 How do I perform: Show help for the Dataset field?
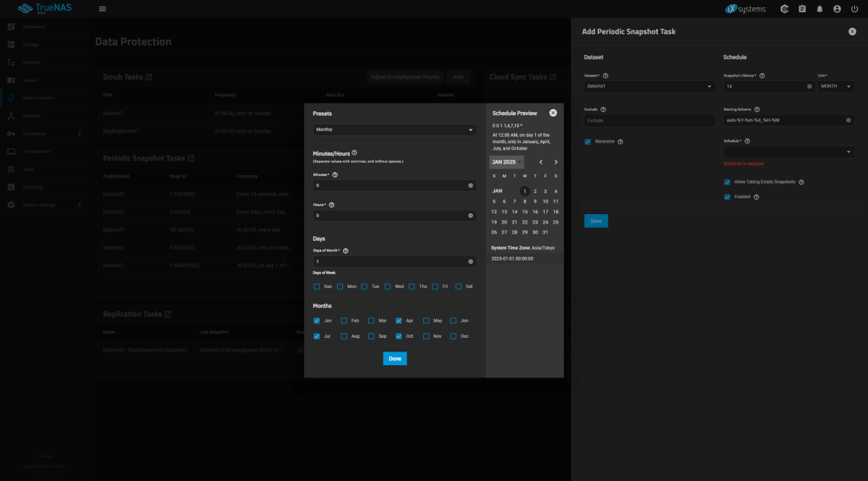[x=605, y=75]
